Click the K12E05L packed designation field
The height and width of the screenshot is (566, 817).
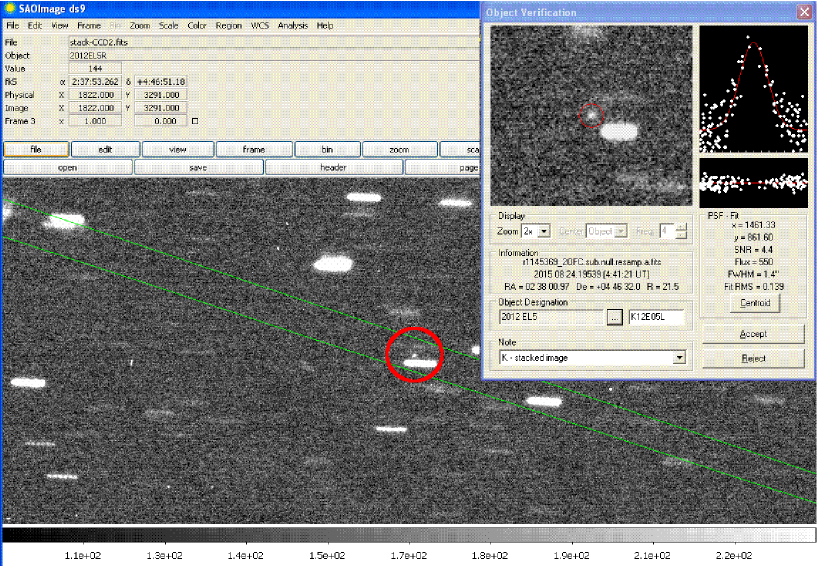coord(655,317)
